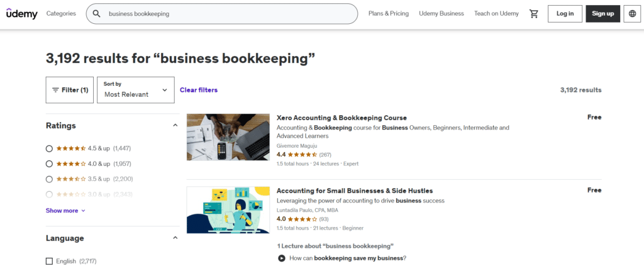Viewport: 644px width, 266px height.
Task: Click Free price on Small Businesses course
Action: [594, 190]
